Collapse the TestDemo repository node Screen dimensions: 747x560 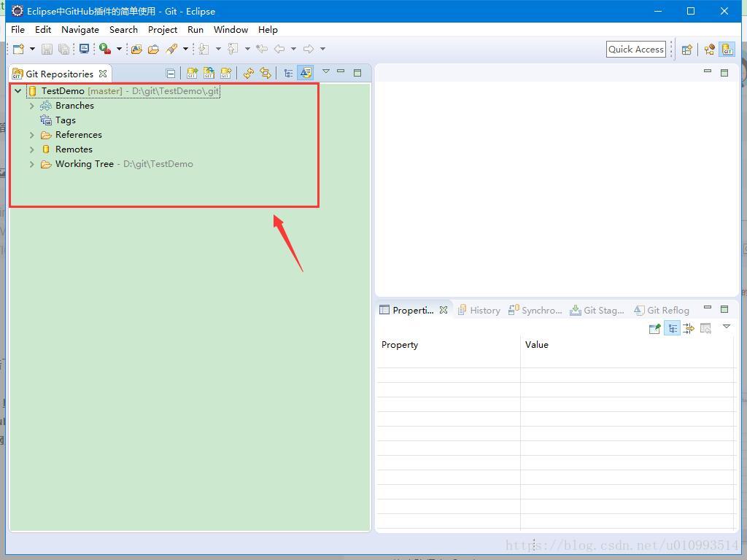[18, 90]
